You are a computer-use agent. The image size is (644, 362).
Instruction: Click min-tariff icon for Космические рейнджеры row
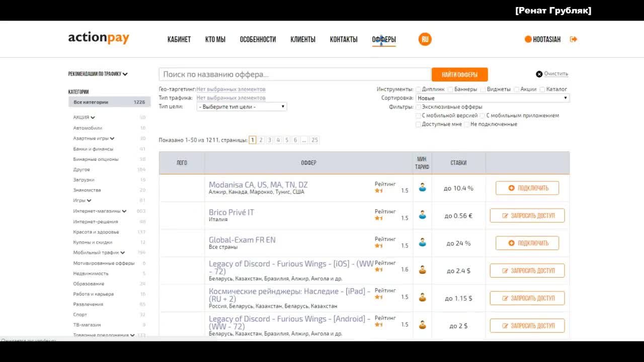(422, 298)
